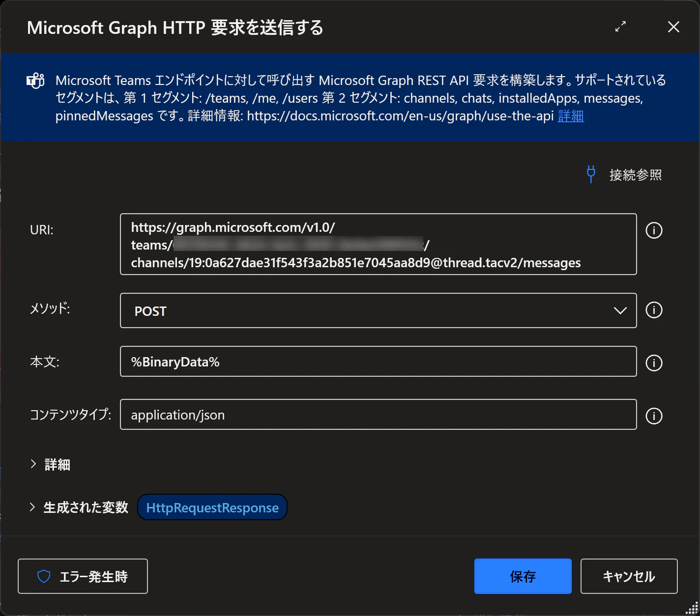700x616 pixels.
Task: Click the コンテンツタイプ: label text
Action: [x=71, y=415]
